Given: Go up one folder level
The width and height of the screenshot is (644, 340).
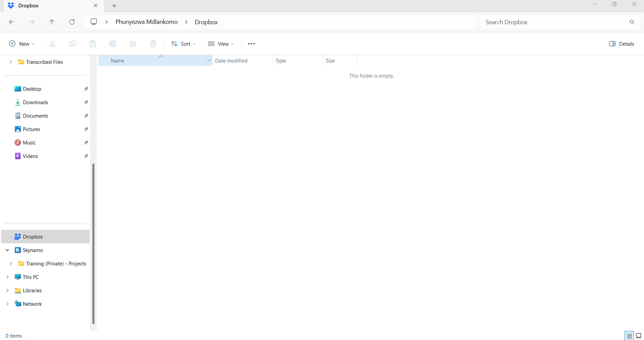Looking at the screenshot, I should pos(52,22).
